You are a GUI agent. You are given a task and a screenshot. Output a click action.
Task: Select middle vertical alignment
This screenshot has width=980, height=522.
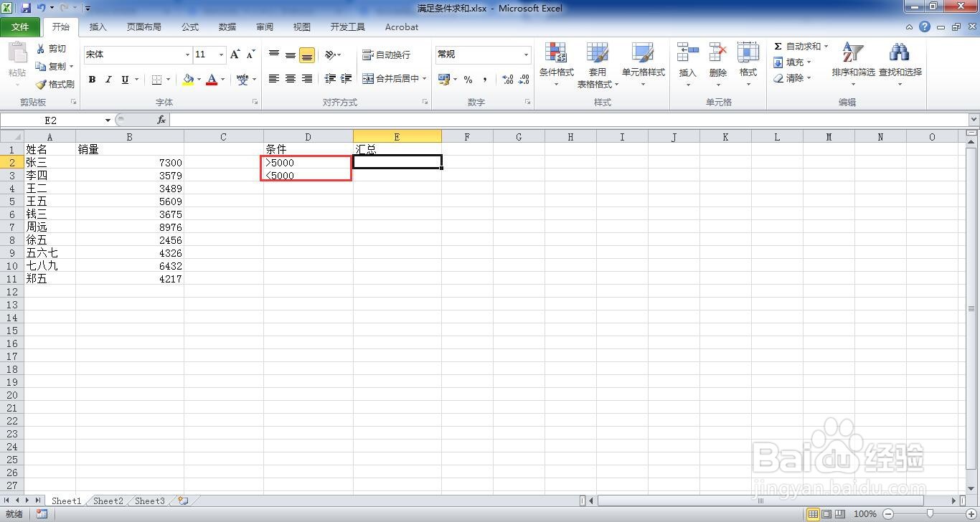(x=291, y=54)
